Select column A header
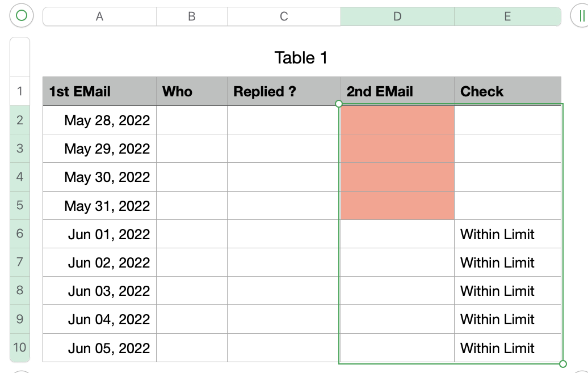Image resolution: width=588 pixels, height=373 pixels. (x=99, y=16)
